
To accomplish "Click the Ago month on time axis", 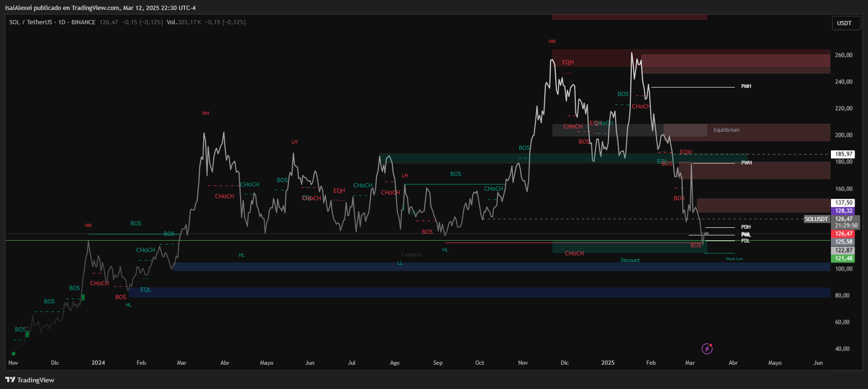I will [x=395, y=363].
